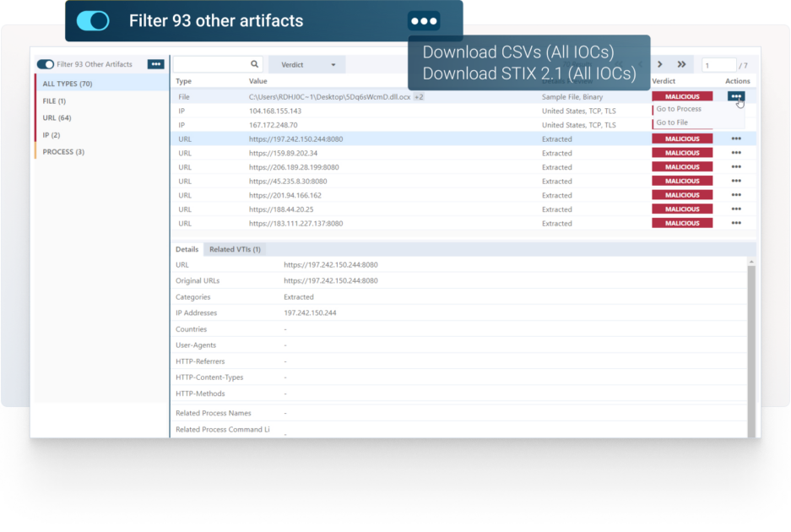
Task: Open the Actions ellipsis for the File row
Action: pyautogui.click(x=738, y=96)
